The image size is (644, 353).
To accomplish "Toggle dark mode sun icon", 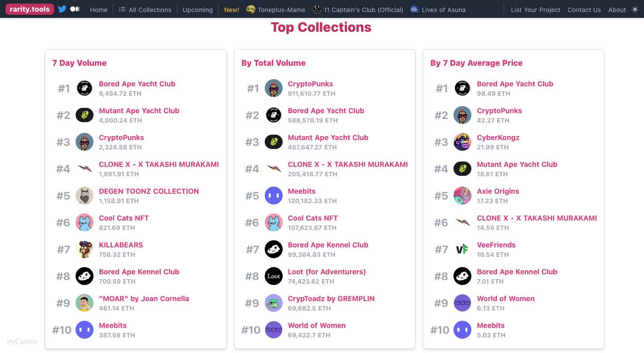I will click(635, 9).
